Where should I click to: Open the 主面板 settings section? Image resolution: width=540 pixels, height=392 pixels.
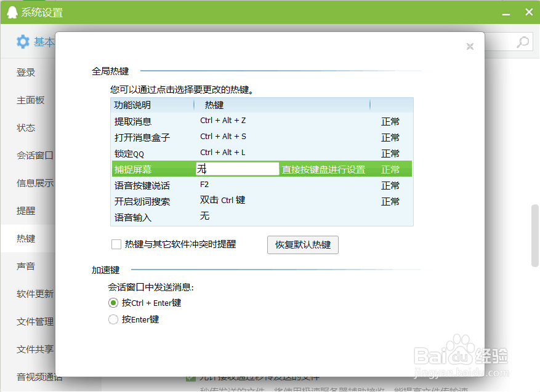pos(30,100)
